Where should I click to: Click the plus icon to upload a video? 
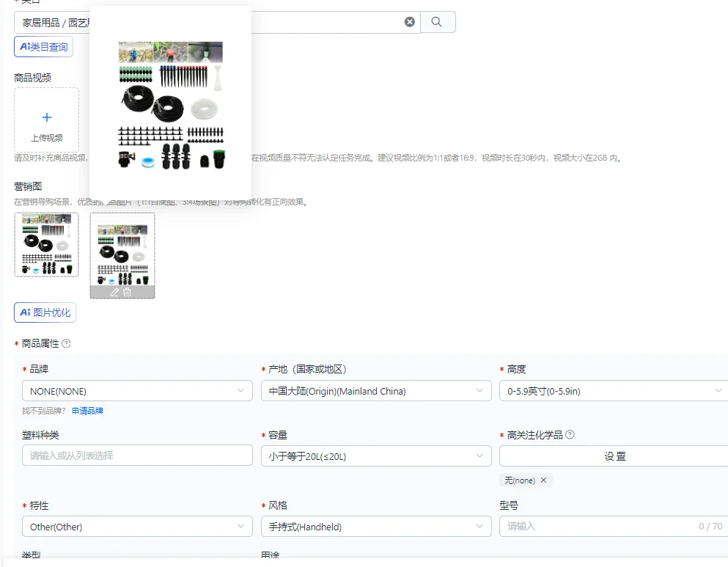point(47,117)
